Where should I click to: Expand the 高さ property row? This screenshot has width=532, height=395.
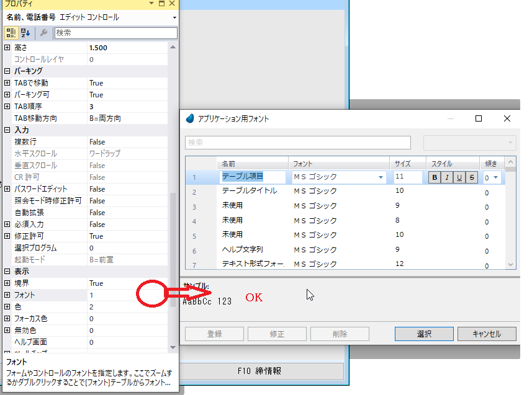[x=7, y=48]
